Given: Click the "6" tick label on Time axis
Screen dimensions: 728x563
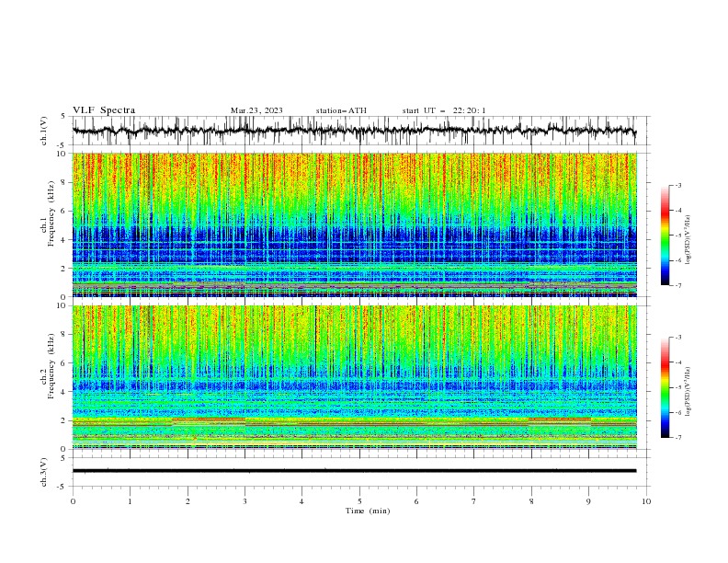Looking at the screenshot, I should pyautogui.click(x=416, y=501).
